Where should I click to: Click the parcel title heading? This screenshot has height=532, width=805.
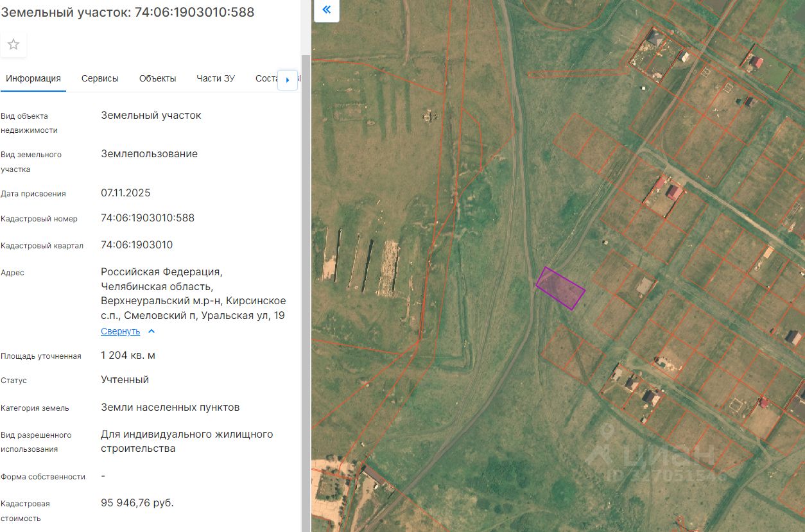[128, 12]
